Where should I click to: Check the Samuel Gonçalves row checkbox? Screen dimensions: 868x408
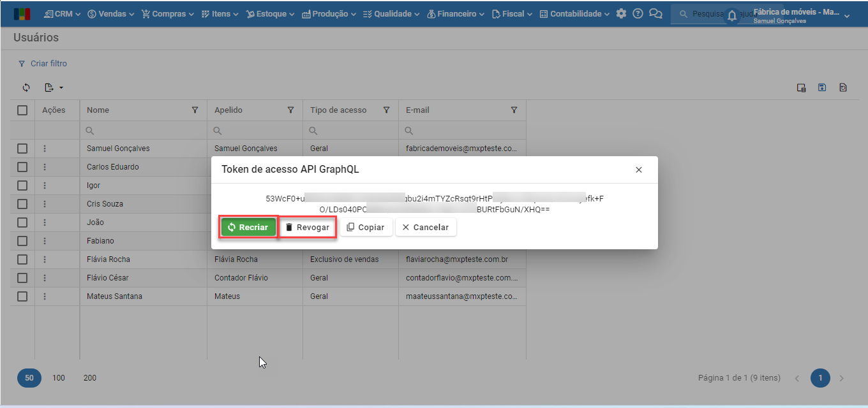[x=22, y=149]
